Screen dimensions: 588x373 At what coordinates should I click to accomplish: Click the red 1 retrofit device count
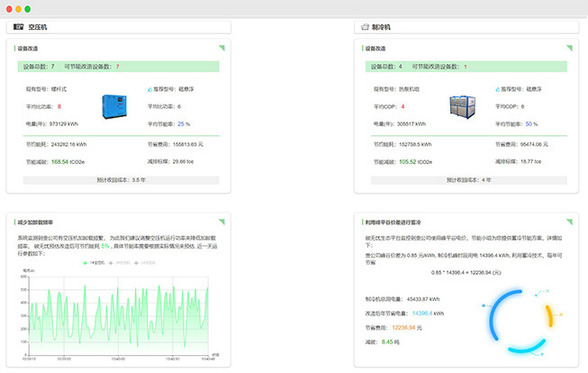click(466, 67)
